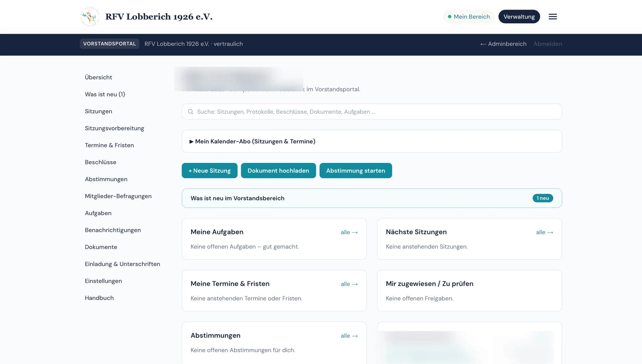Open Was ist neu im Vorstandsbereich banner
This screenshot has width=642, height=364.
pyautogui.click(x=372, y=198)
